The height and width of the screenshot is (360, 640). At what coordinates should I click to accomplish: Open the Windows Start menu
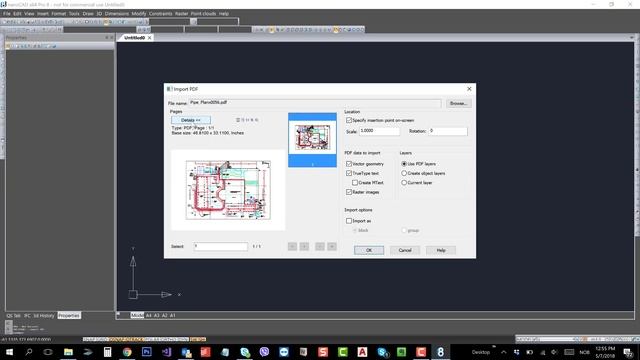[9, 352]
